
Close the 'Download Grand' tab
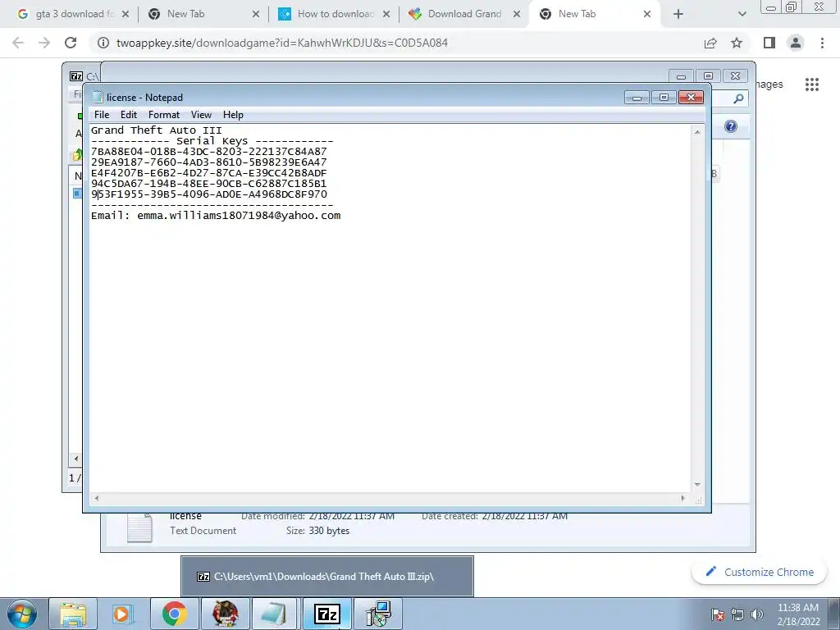pos(517,15)
